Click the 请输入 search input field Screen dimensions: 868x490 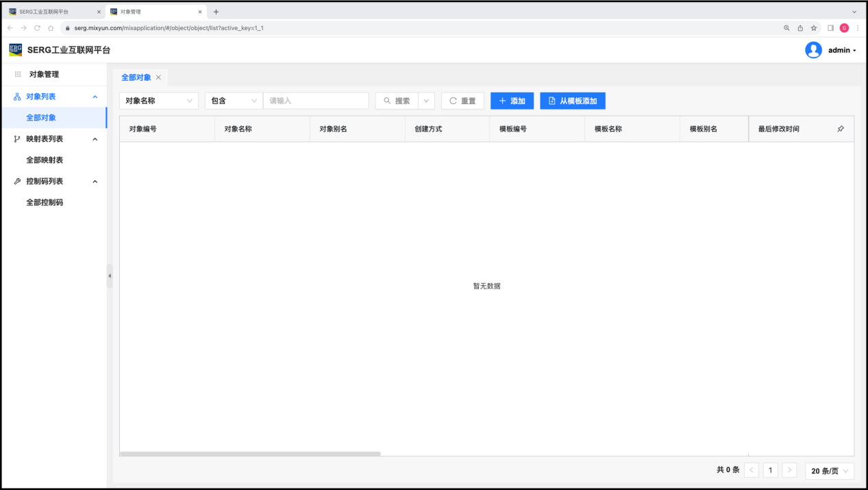[316, 101]
